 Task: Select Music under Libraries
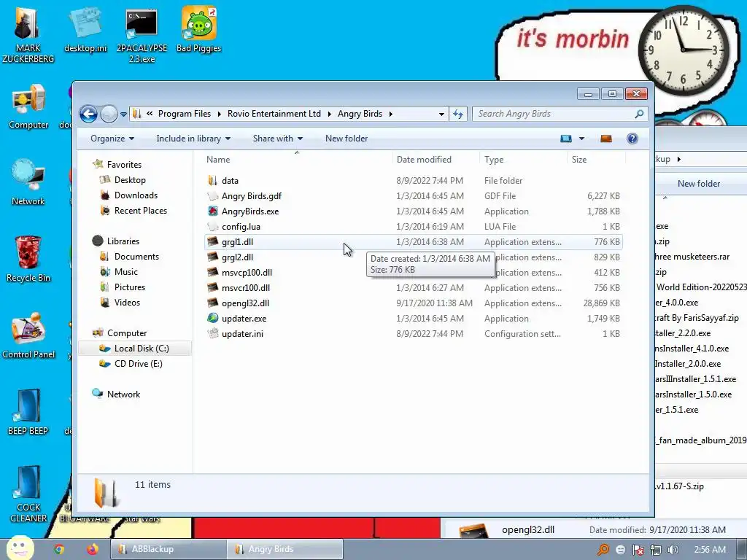(x=125, y=271)
